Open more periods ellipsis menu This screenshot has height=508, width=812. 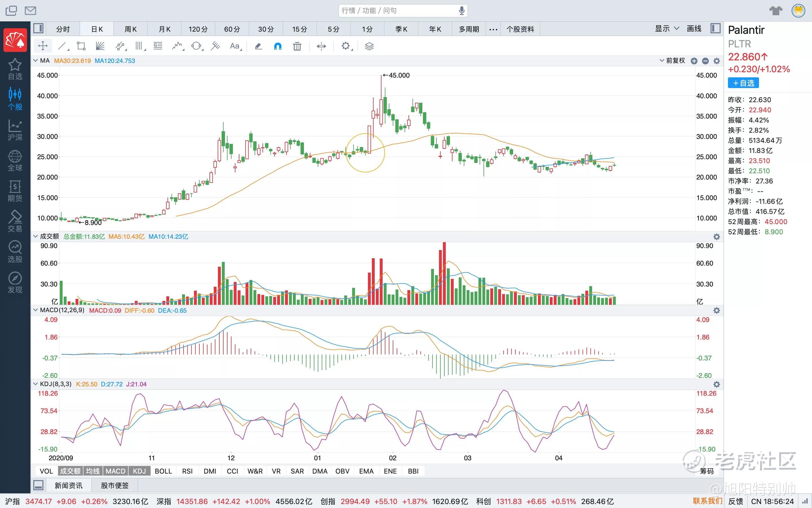click(493, 29)
